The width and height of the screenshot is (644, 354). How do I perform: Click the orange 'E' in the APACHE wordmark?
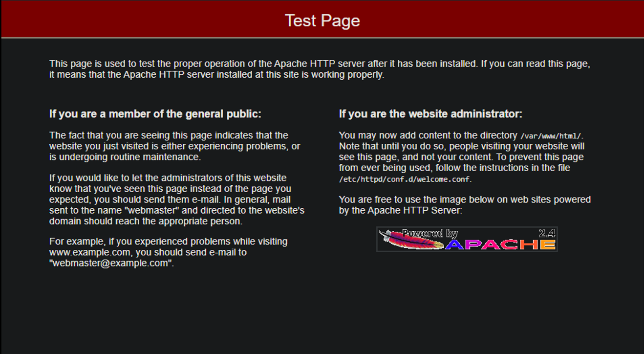[x=549, y=245]
